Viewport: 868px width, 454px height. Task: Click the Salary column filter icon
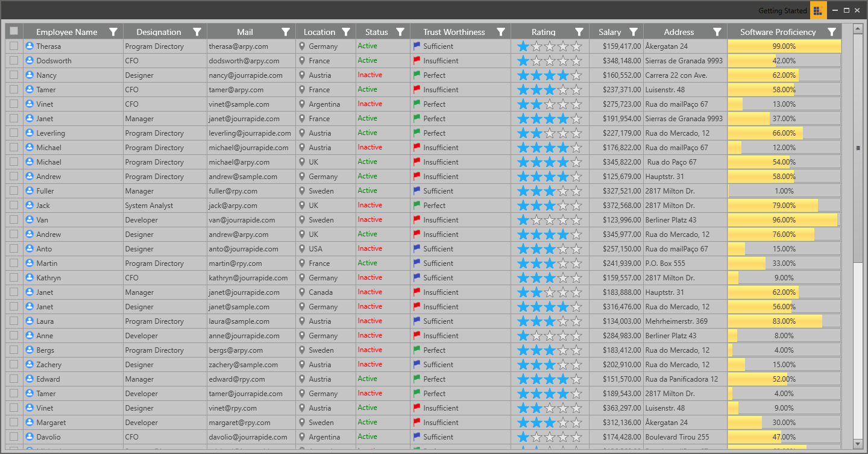pyautogui.click(x=634, y=31)
